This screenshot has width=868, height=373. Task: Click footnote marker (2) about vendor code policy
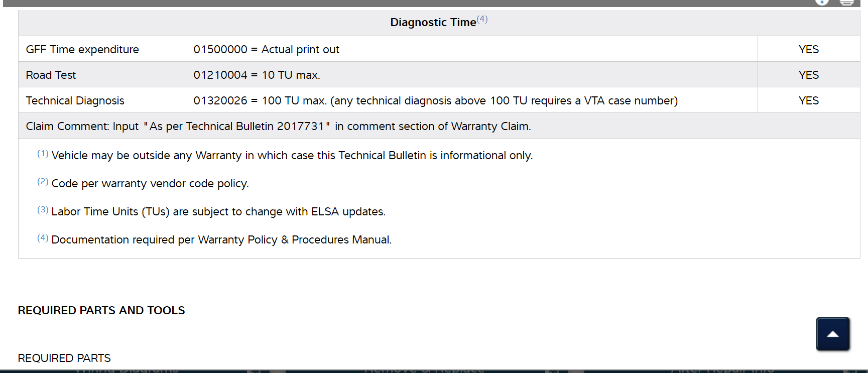pyautogui.click(x=43, y=182)
